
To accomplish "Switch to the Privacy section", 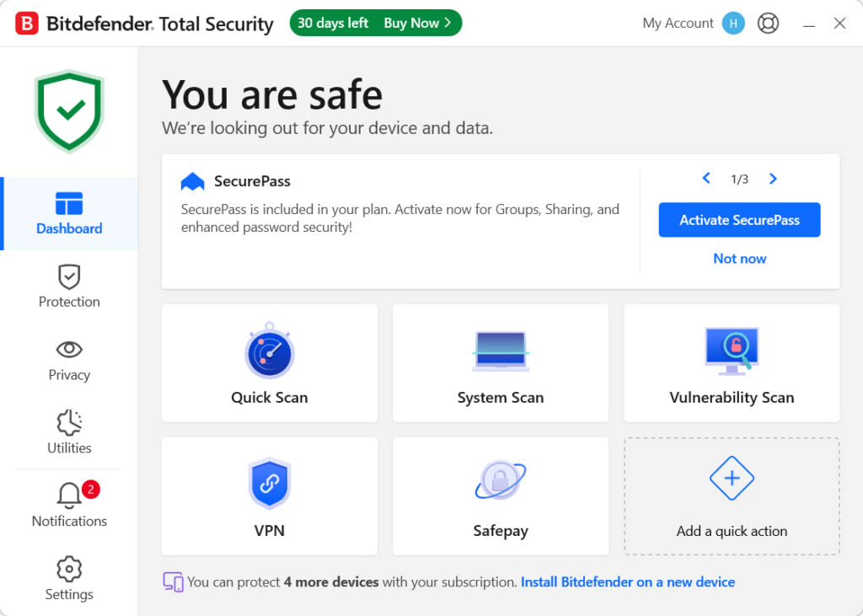I will pyautogui.click(x=69, y=360).
